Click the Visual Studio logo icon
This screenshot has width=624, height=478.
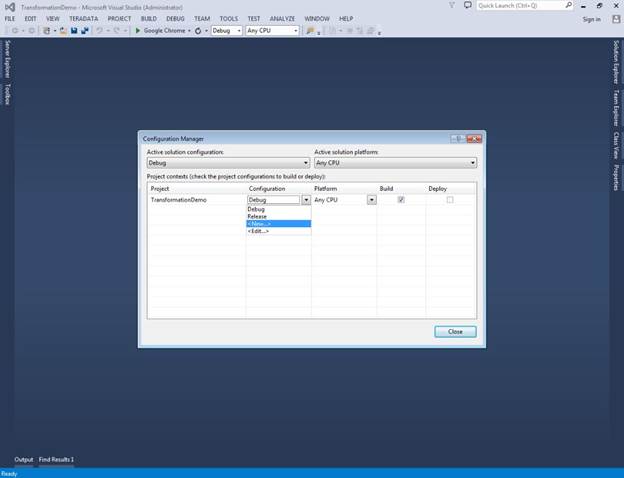[x=10, y=7]
